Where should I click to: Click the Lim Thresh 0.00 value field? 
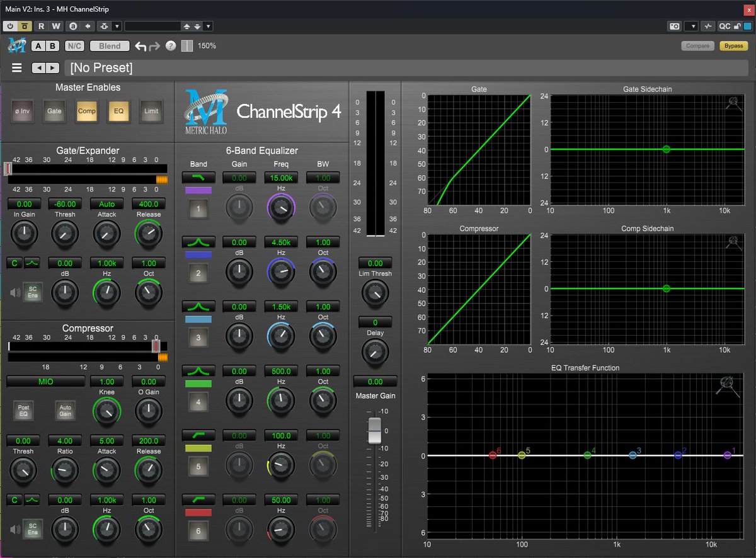coord(375,263)
